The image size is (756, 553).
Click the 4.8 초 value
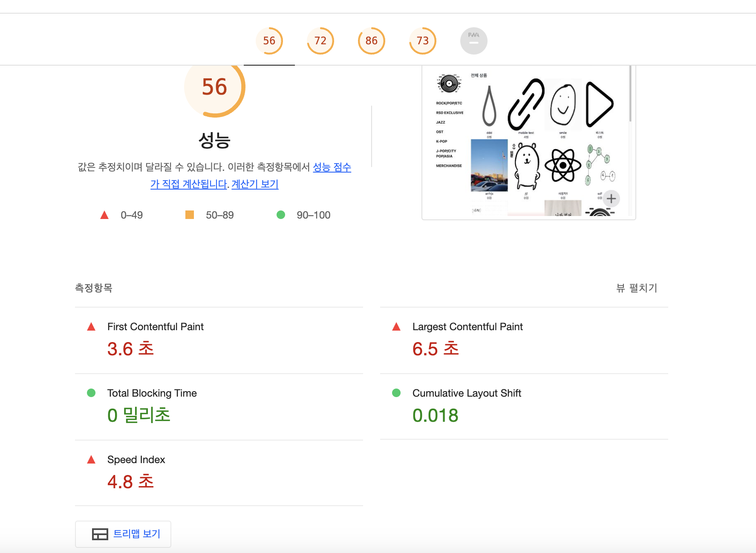tap(130, 482)
